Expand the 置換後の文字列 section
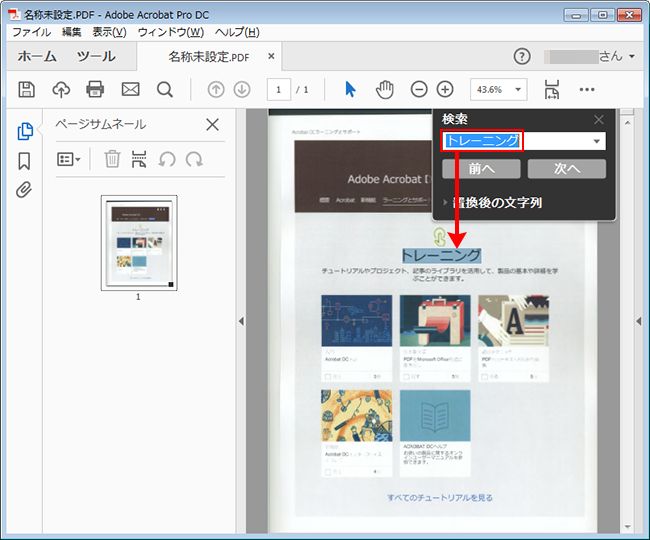Viewport: 650px width, 540px height. click(445, 203)
